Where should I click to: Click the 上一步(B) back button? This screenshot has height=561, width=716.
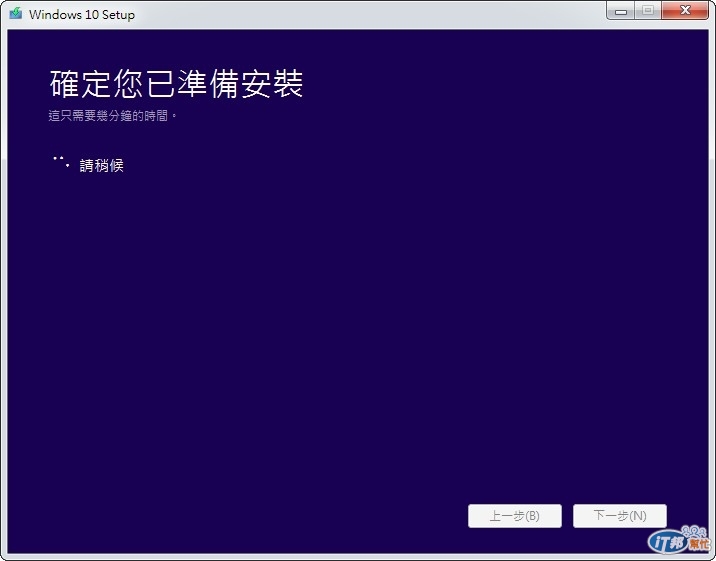515,516
